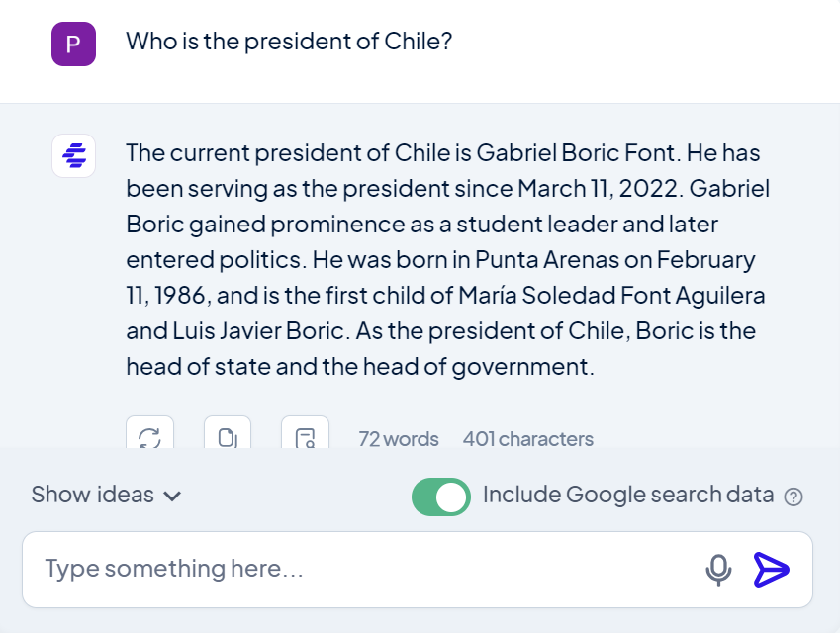Click the regenerate response icon
Viewport: 840px width, 633px height.
[149, 435]
